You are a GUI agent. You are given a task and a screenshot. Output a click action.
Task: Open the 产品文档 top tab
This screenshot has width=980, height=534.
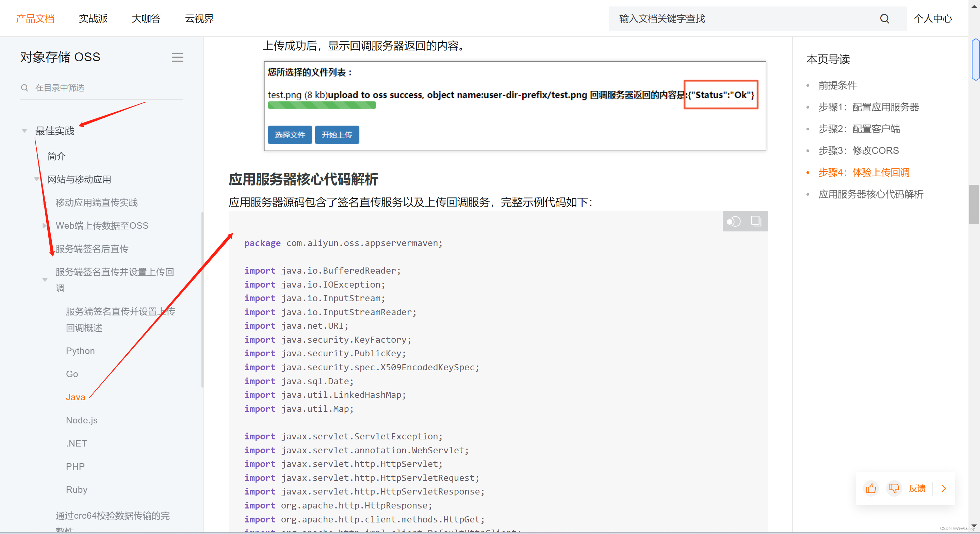(35, 19)
